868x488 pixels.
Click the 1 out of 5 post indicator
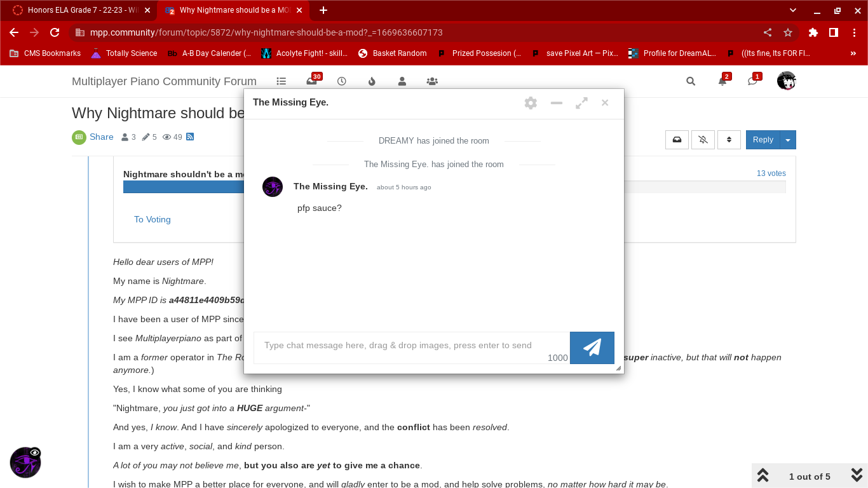(810, 477)
